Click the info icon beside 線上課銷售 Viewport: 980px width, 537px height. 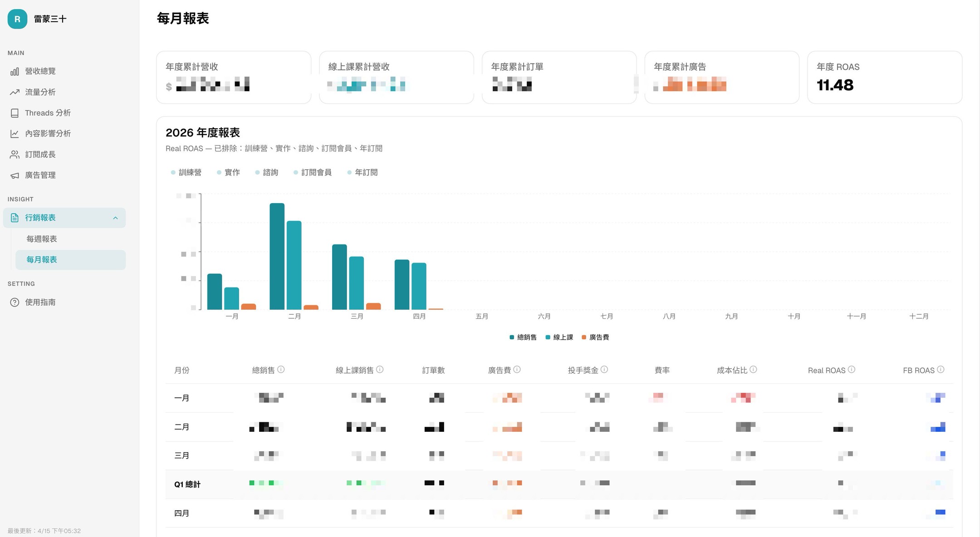coord(380,370)
